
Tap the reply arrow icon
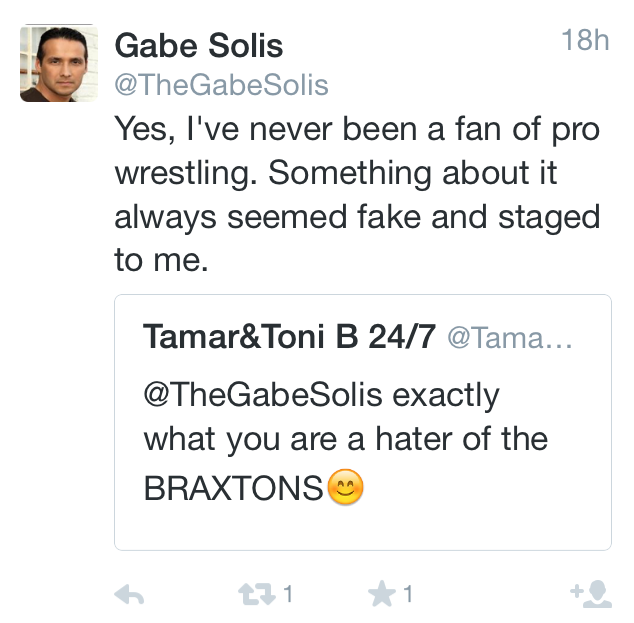tap(129, 595)
